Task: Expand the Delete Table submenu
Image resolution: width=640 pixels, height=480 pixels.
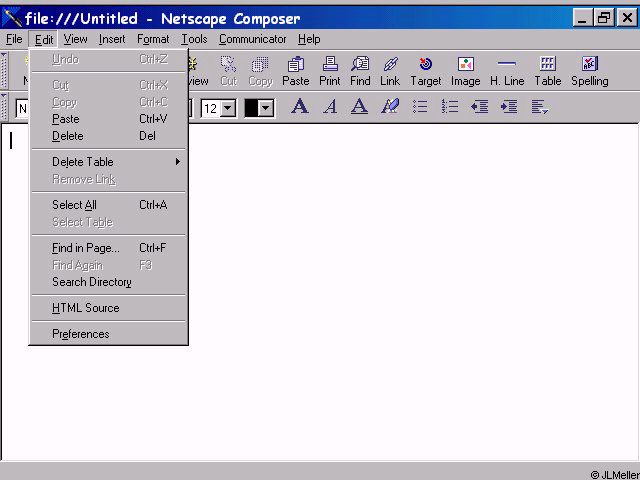Action: (x=109, y=162)
